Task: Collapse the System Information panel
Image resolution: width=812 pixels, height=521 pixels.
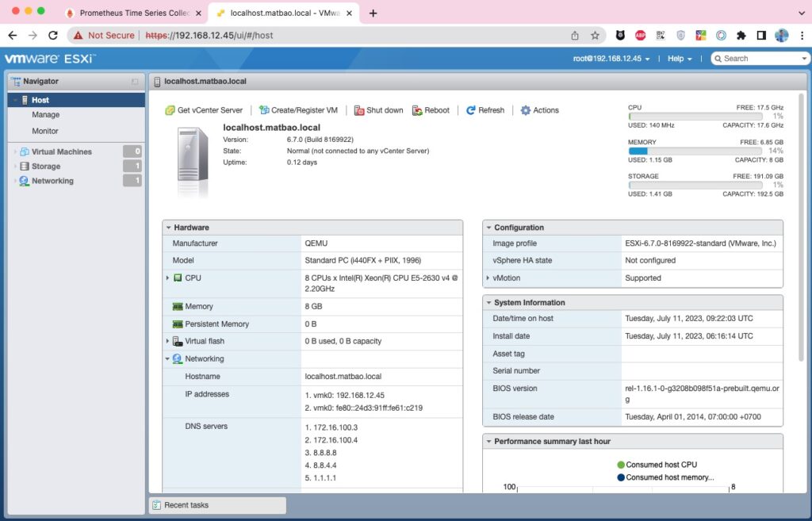Action: pyautogui.click(x=488, y=302)
